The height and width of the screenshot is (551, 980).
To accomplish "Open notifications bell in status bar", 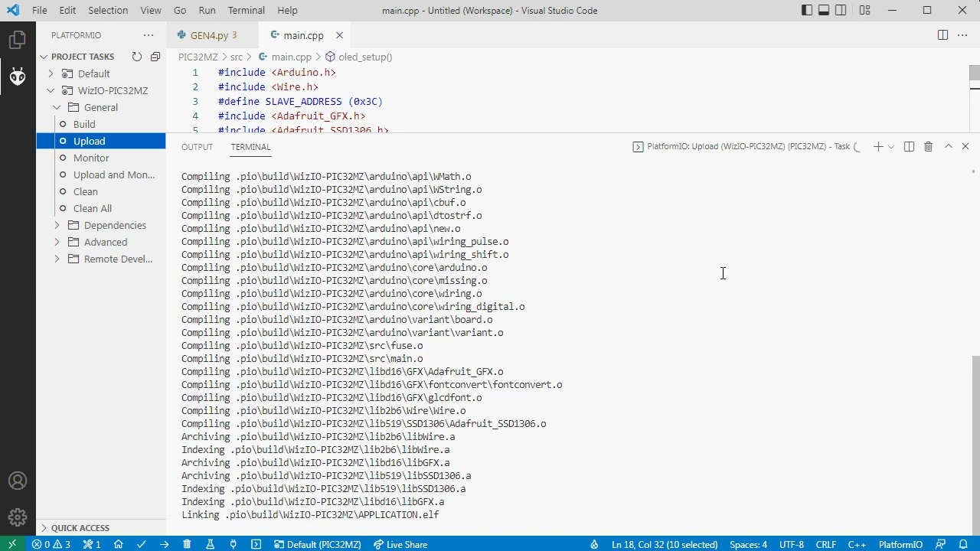I will [x=964, y=544].
